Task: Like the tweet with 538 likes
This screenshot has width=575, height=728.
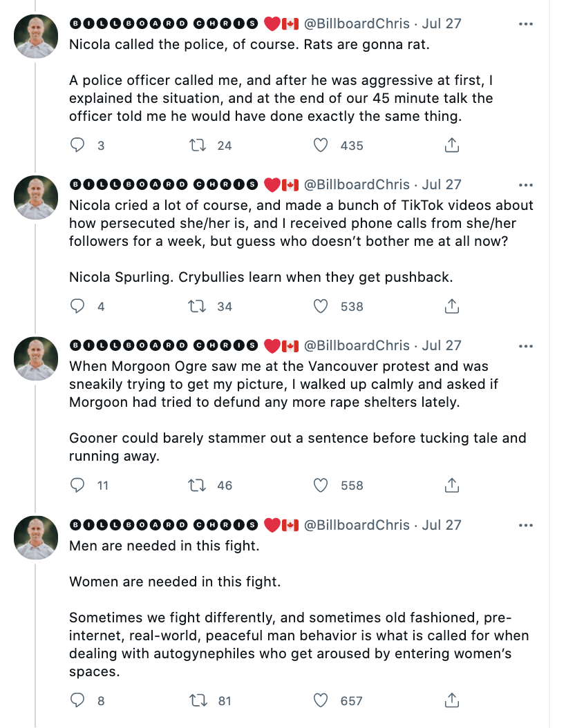Action: [x=321, y=307]
